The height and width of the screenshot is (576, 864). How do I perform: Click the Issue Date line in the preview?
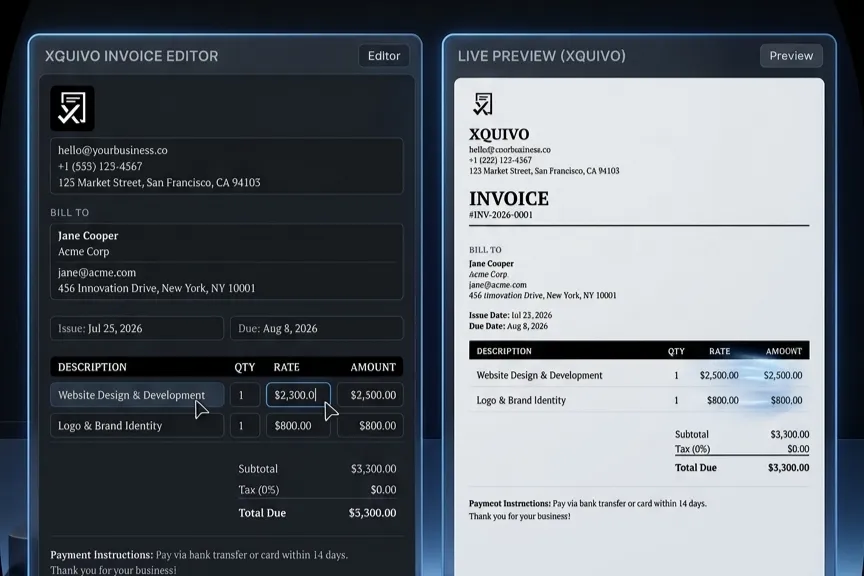510,315
